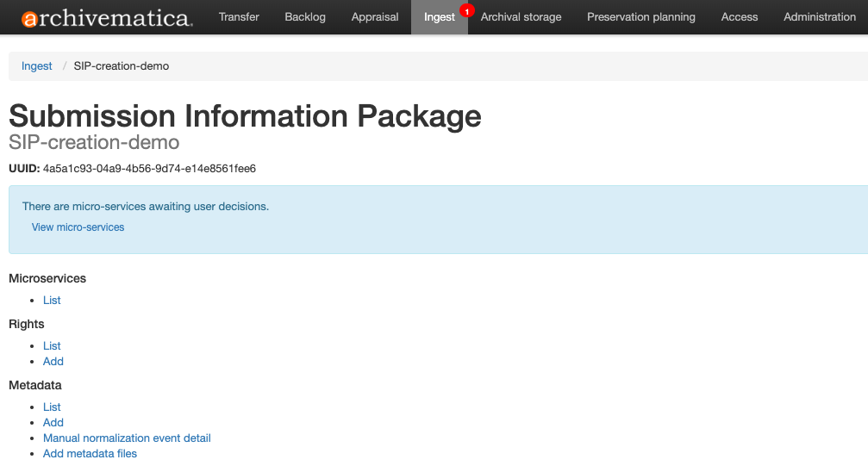Open the Microservices List link
The height and width of the screenshot is (472, 868).
pyautogui.click(x=52, y=300)
